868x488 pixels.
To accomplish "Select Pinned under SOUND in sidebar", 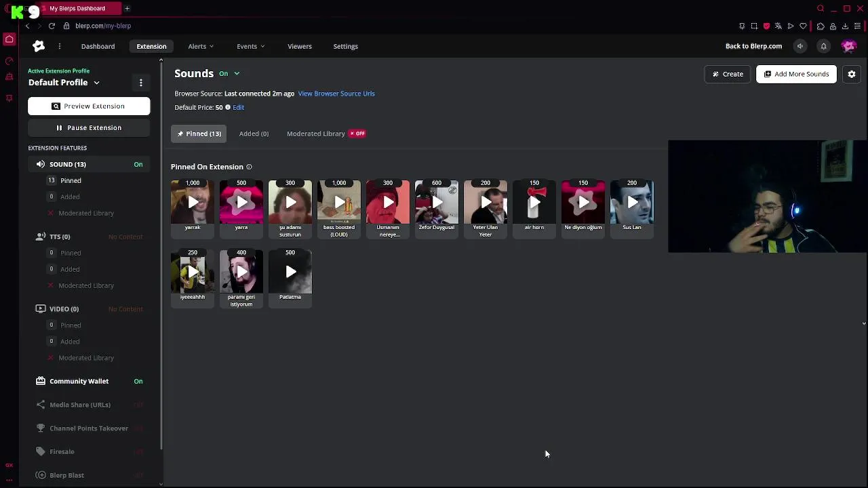I will [x=71, y=180].
